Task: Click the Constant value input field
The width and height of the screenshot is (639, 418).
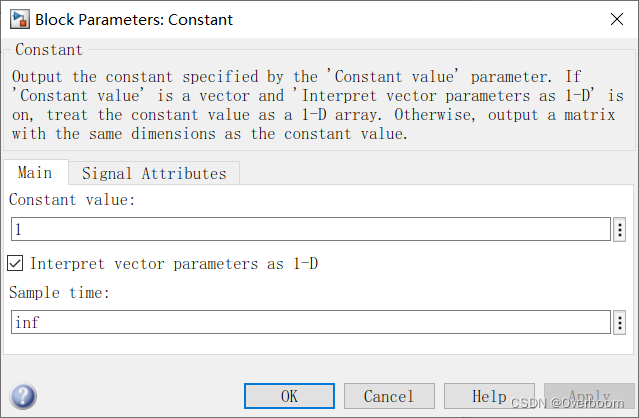Action: coord(311,229)
